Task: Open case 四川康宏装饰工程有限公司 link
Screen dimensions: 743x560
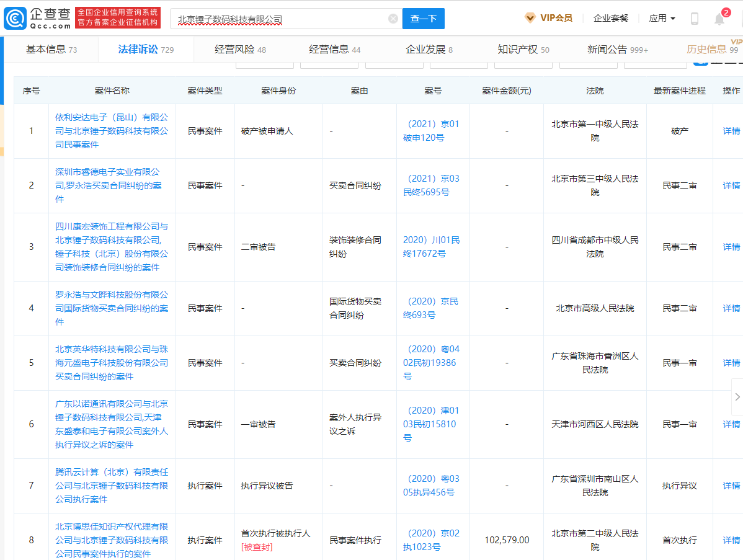Action: pos(112,247)
